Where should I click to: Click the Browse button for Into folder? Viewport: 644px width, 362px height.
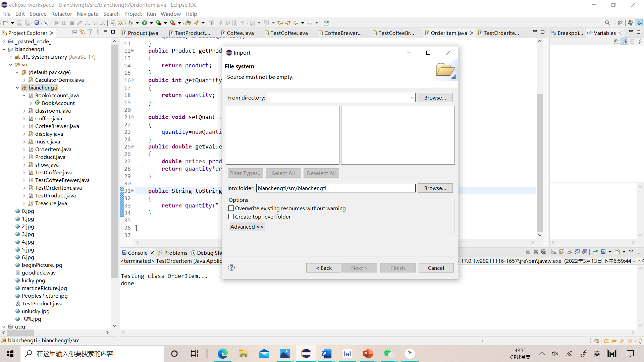point(435,188)
